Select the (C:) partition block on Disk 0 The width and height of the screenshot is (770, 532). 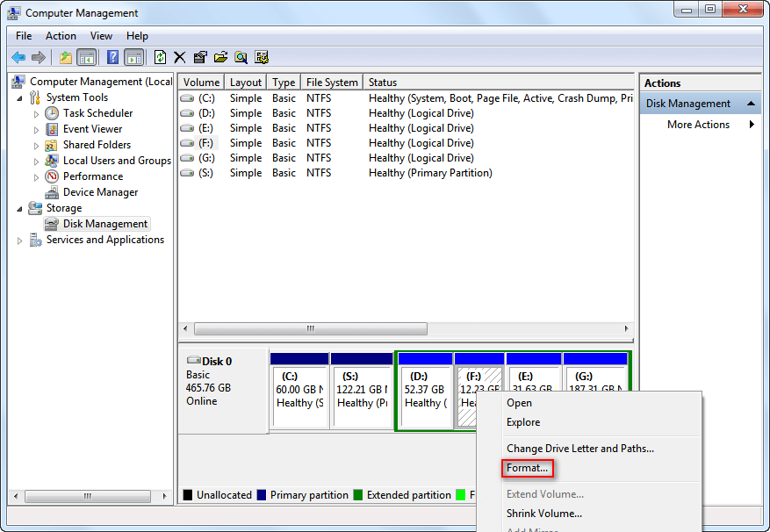click(299, 390)
